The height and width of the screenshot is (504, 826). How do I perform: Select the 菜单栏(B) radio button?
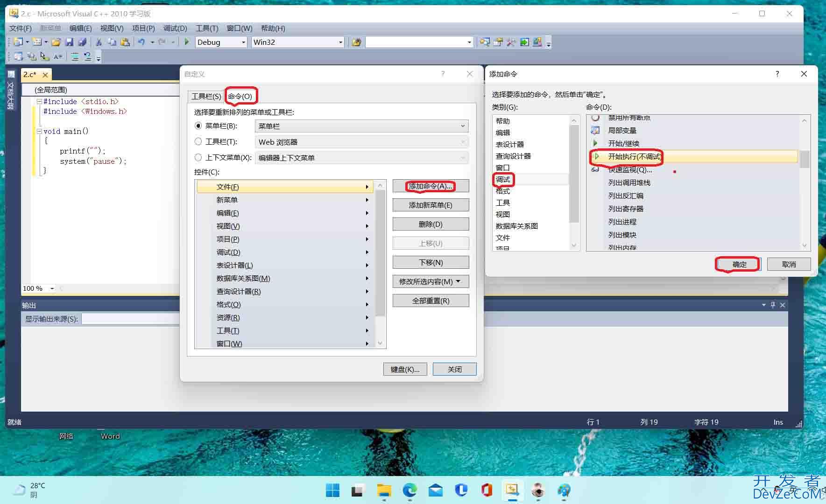(198, 126)
